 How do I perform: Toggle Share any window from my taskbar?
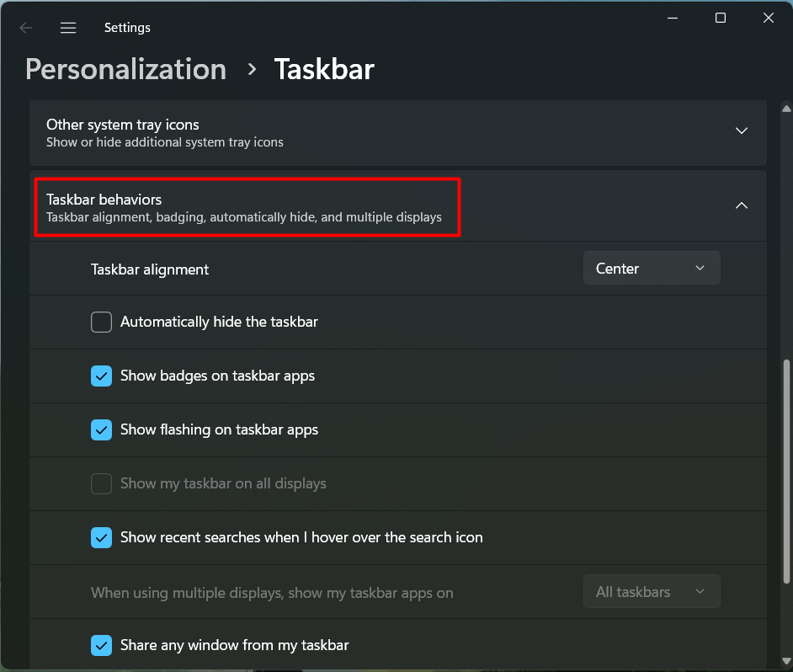pyautogui.click(x=102, y=645)
